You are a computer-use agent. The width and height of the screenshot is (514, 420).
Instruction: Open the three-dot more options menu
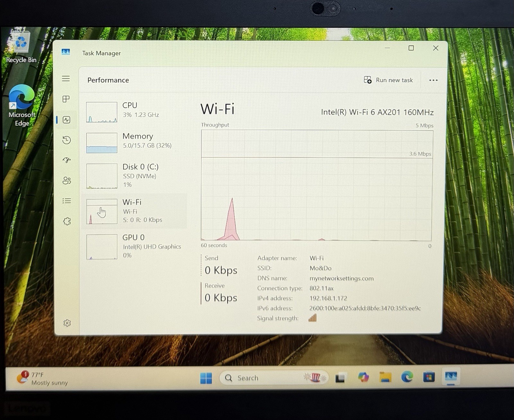[x=433, y=80]
